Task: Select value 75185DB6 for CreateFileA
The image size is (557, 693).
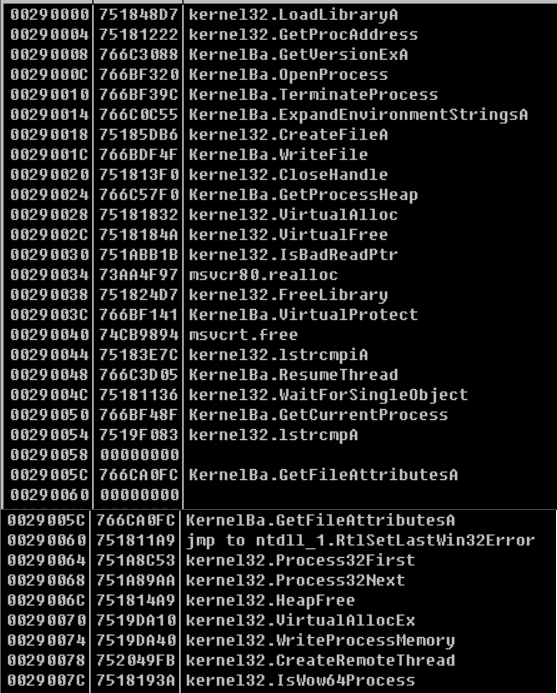Action: [x=138, y=134]
